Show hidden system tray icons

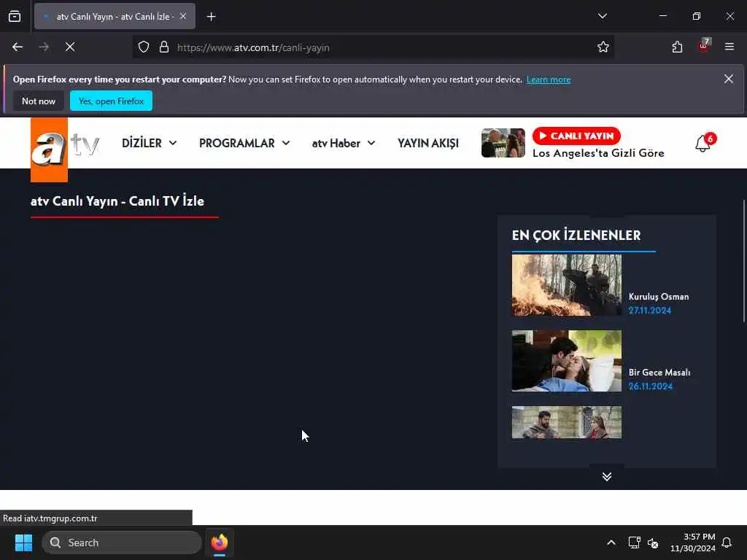click(611, 542)
